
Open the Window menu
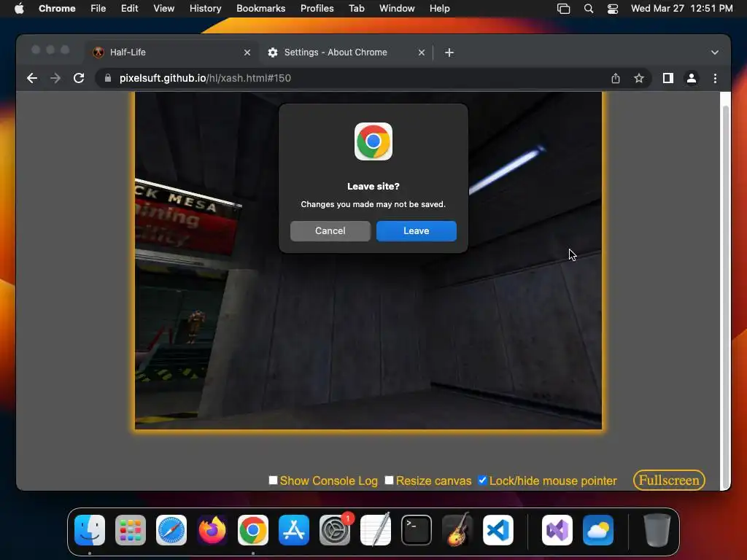(x=397, y=9)
